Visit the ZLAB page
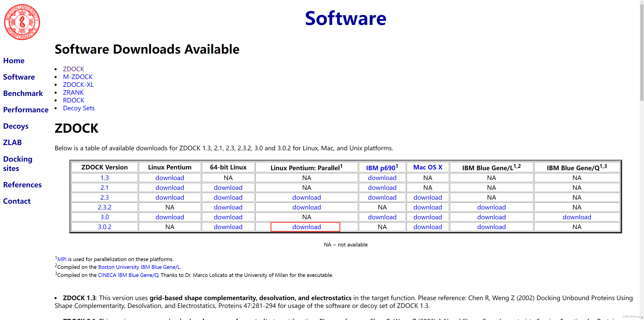The image size is (644, 320). click(12, 142)
